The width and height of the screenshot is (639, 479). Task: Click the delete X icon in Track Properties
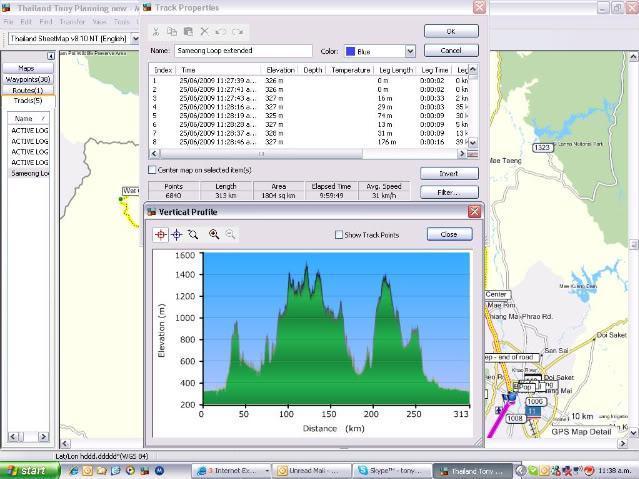pyautogui.click(x=205, y=32)
